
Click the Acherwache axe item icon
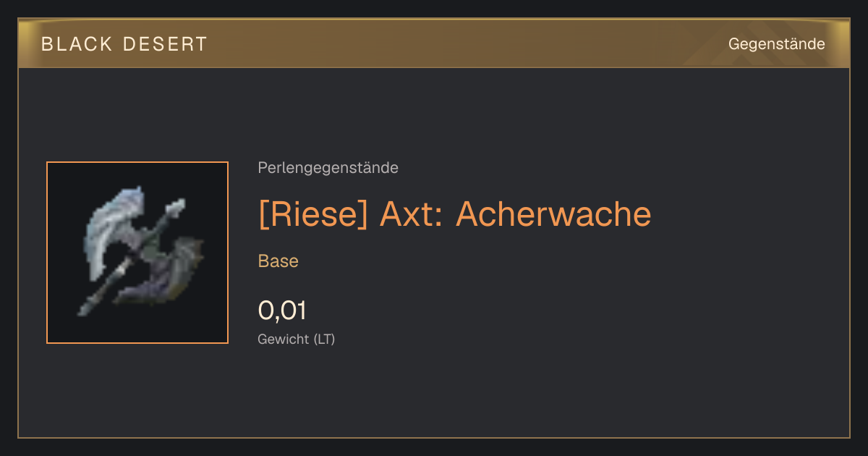(137, 253)
